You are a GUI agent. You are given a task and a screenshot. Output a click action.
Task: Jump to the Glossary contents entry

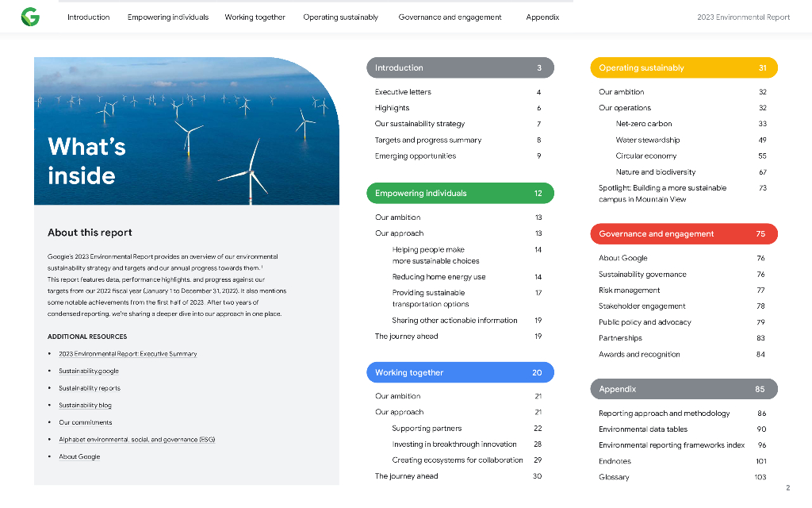click(x=614, y=477)
